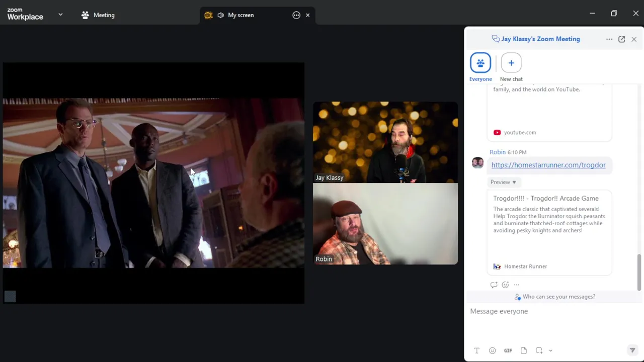
Task: Start a New chat with plus button
Action: pyautogui.click(x=511, y=63)
